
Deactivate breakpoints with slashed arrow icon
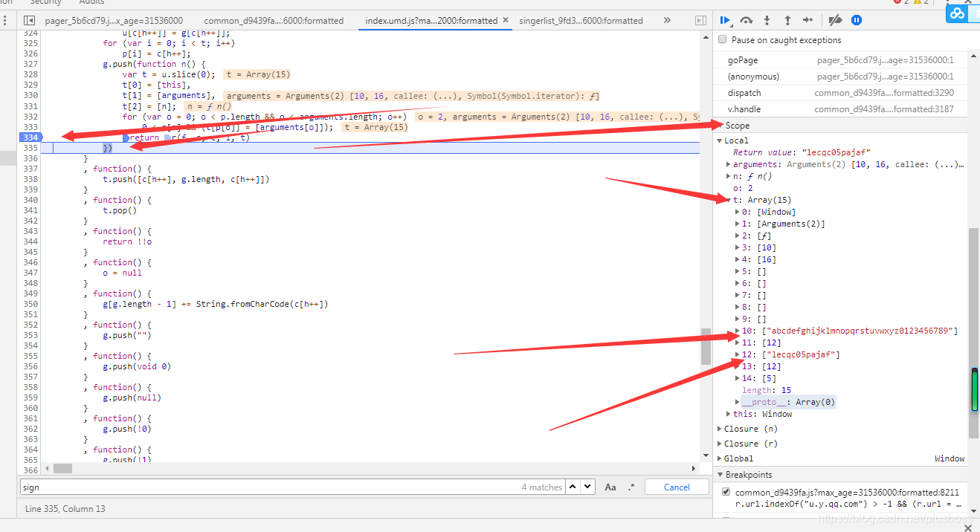click(836, 20)
